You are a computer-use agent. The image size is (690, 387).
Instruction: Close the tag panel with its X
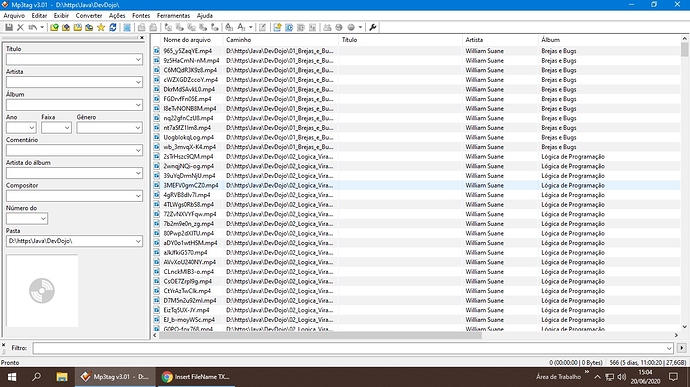(x=142, y=38)
